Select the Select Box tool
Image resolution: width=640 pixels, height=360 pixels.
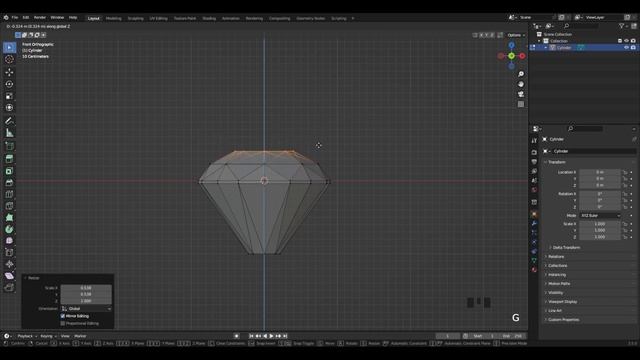coord(9,47)
